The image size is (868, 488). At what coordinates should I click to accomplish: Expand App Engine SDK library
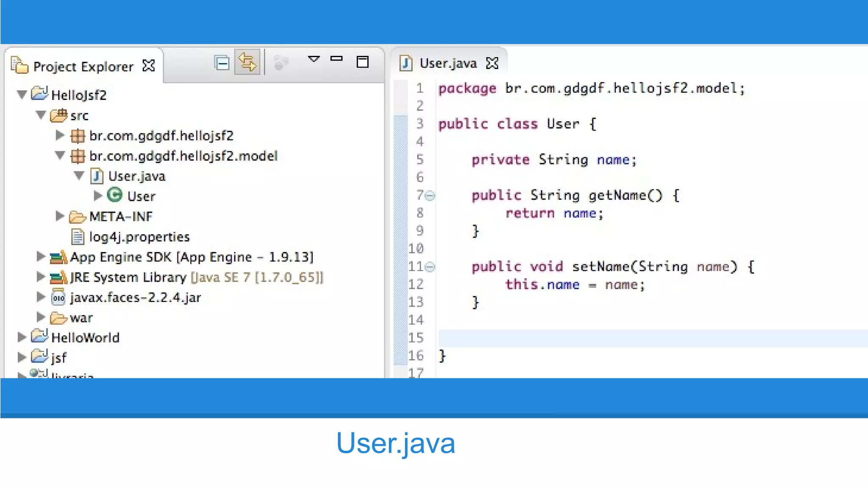(41, 256)
